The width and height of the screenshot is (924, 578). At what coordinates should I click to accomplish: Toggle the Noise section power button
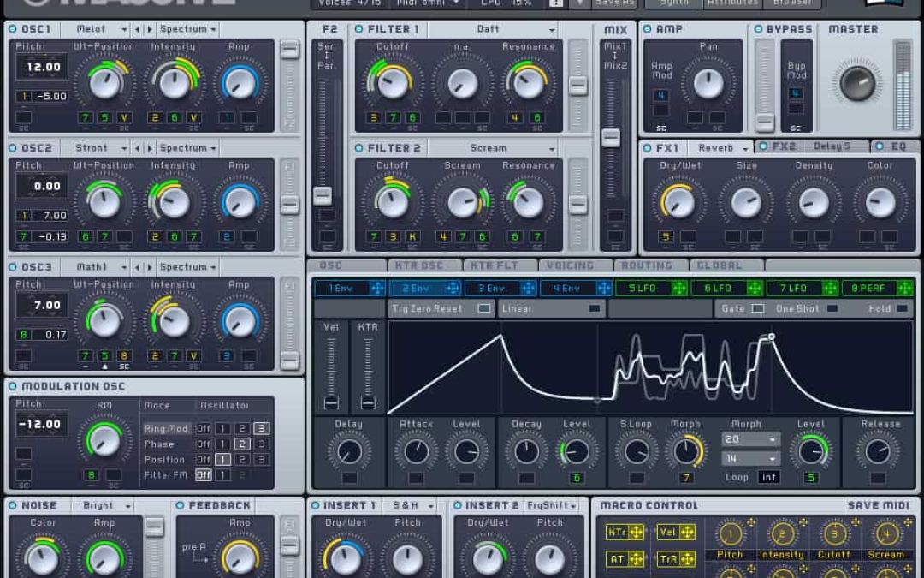[12, 505]
